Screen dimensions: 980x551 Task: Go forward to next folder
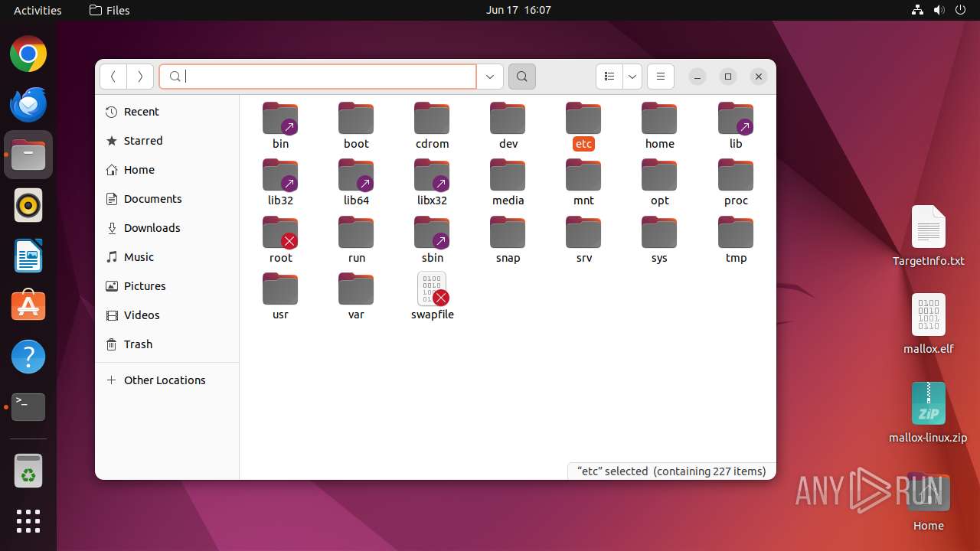click(x=139, y=77)
